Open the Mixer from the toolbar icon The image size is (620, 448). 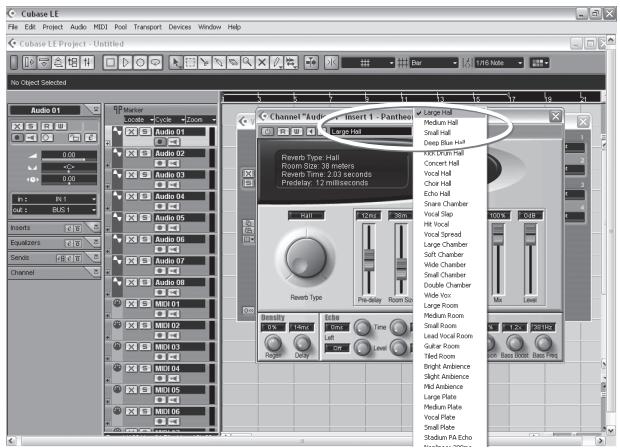coord(87,62)
